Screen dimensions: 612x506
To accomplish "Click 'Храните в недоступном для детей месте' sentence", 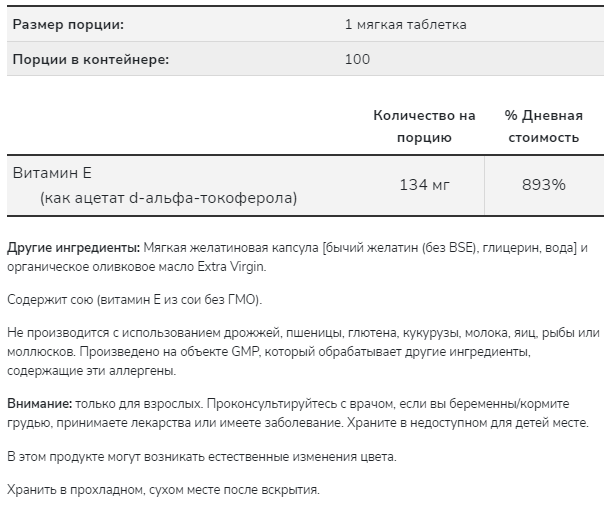I will click(468, 422).
